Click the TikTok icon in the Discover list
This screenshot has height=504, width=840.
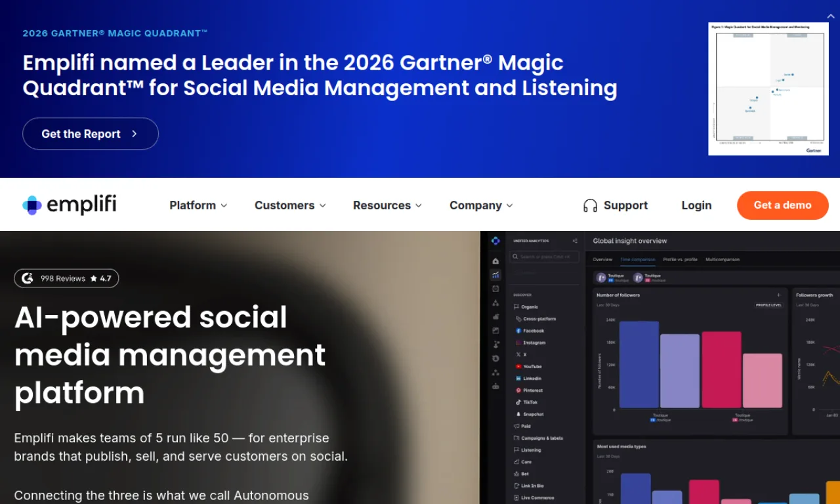(x=518, y=402)
